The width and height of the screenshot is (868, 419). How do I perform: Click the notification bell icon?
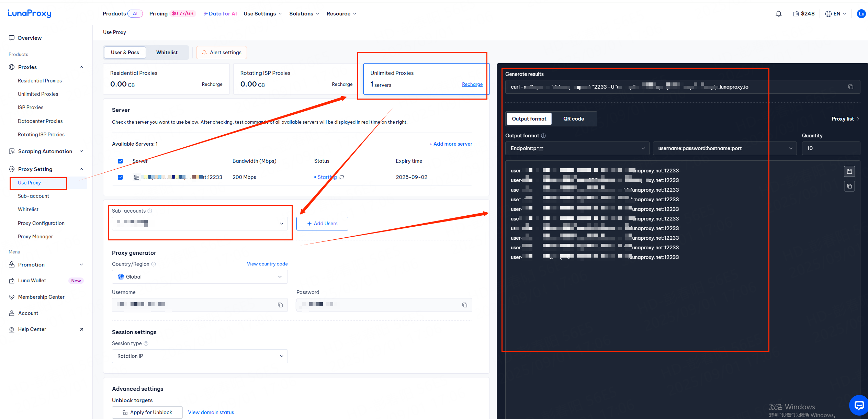(778, 14)
